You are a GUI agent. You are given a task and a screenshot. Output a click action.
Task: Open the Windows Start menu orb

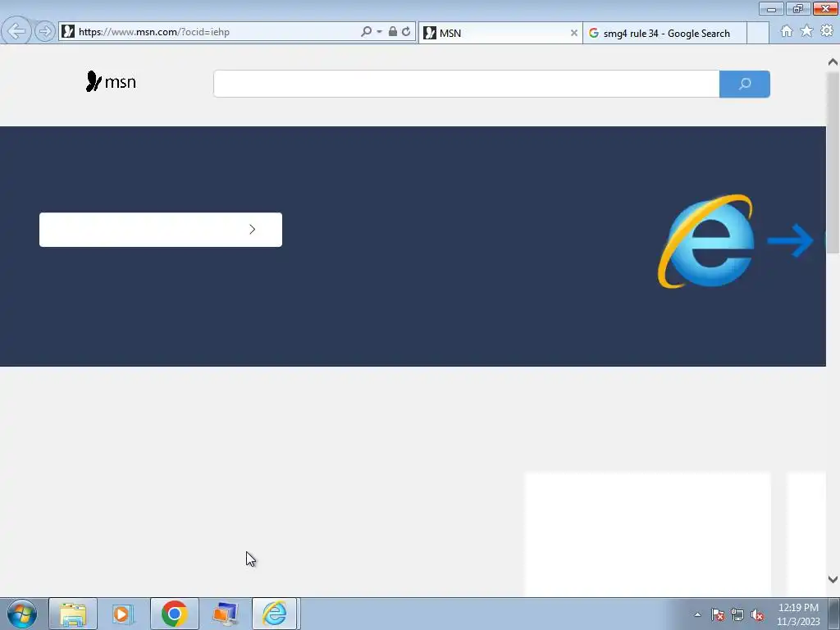coord(22,614)
